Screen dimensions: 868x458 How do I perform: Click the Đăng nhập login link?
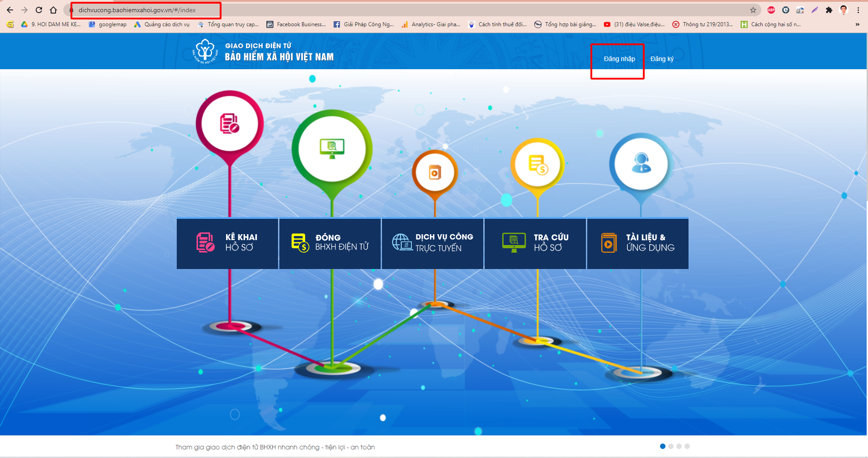point(619,59)
